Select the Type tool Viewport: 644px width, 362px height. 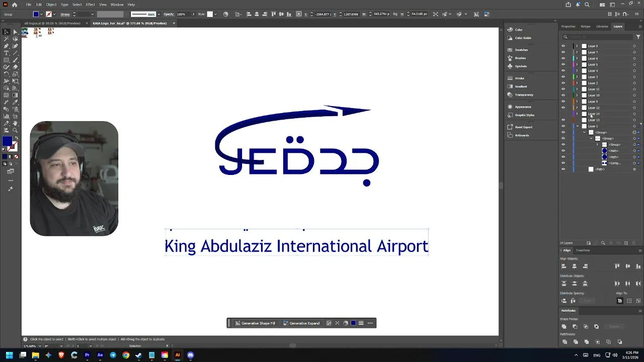click(6, 53)
